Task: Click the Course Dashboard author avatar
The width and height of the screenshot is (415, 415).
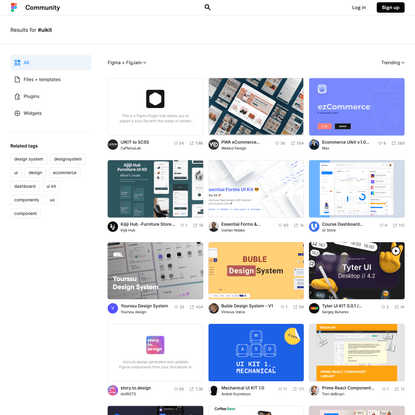Action: click(314, 227)
